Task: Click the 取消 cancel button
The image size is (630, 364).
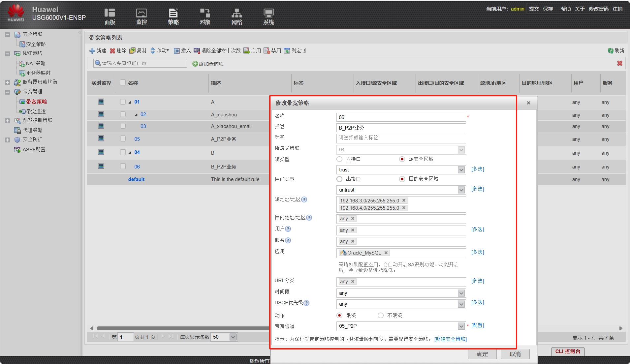Action: (515, 354)
